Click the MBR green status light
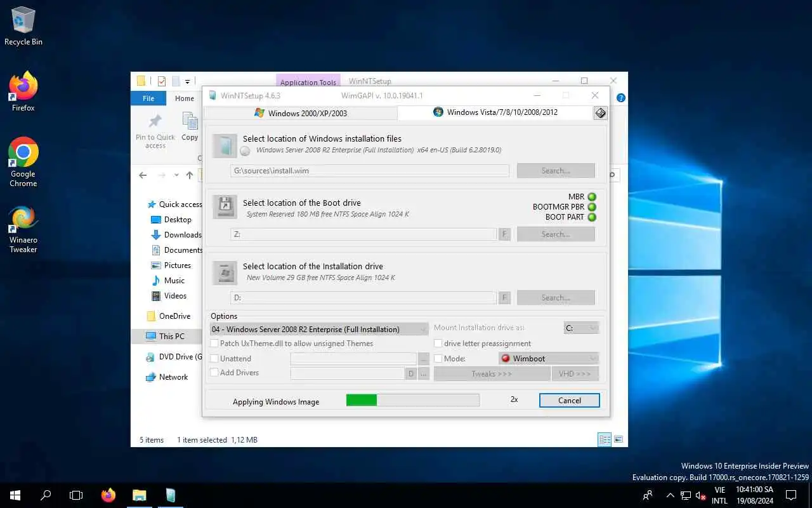812x508 pixels. (x=592, y=197)
